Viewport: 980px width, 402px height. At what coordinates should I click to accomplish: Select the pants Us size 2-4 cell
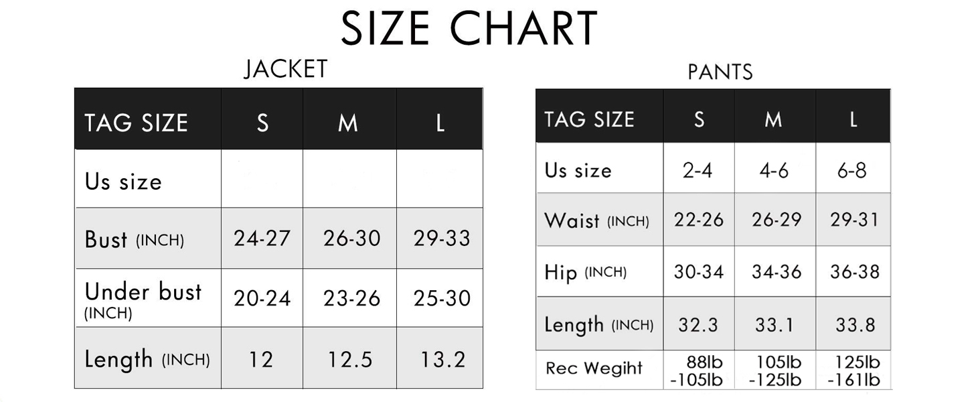click(x=698, y=170)
